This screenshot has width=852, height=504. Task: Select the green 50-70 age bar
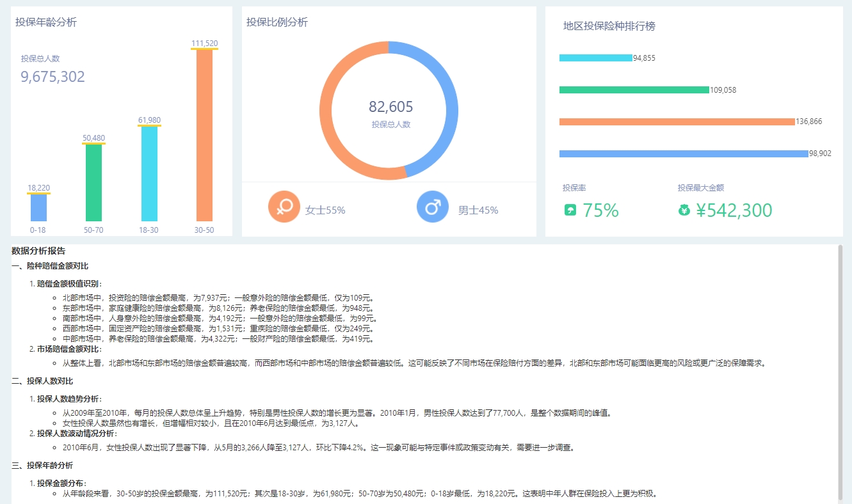[x=94, y=182]
